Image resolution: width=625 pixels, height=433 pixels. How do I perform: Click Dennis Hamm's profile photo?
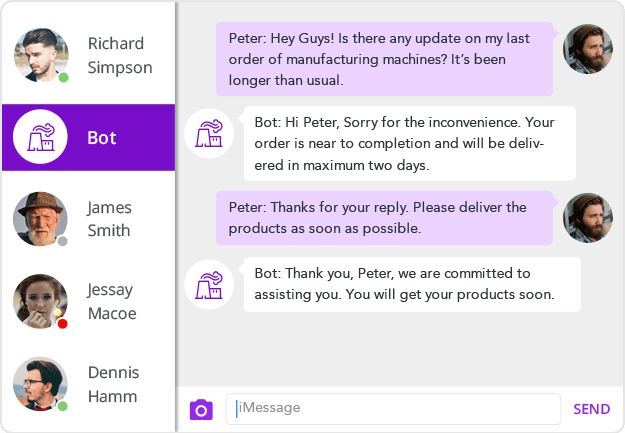(x=41, y=384)
